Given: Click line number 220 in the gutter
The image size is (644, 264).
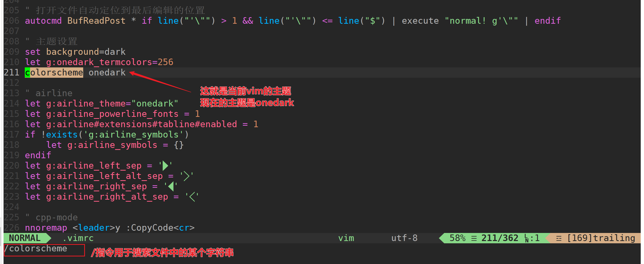Looking at the screenshot, I should click(x=12, y=166).
